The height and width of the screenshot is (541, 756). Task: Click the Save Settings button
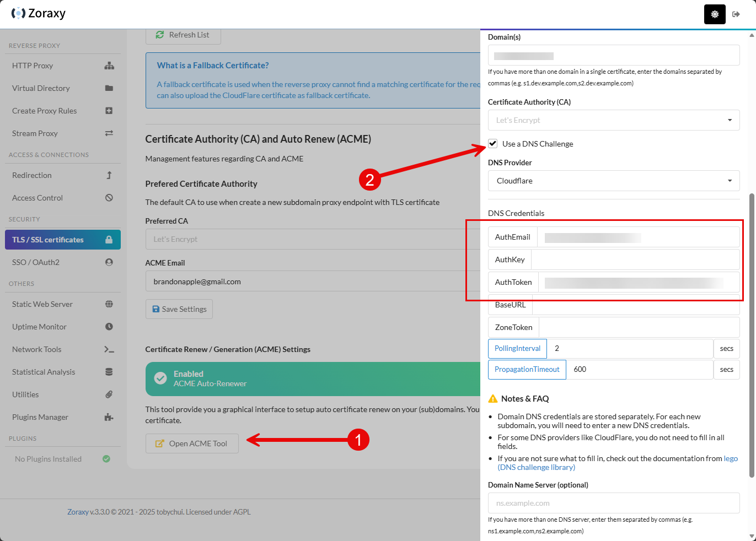coord(179,309)
